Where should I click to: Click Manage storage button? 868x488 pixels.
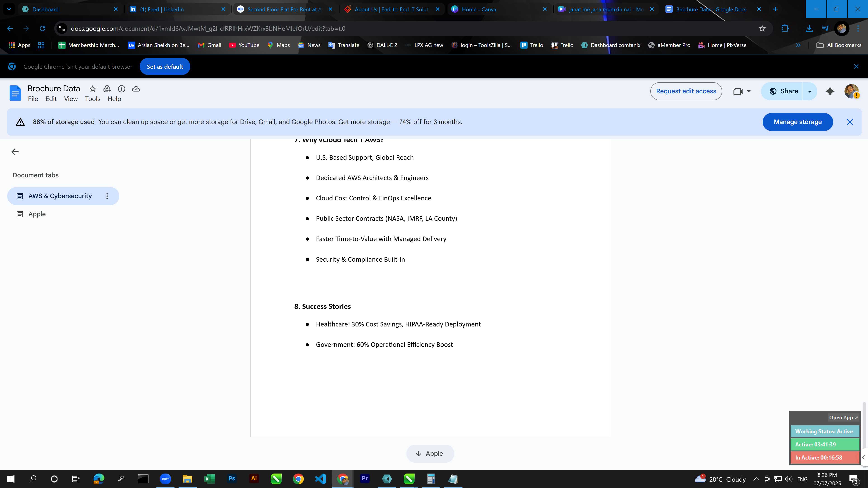pyautogui.click(x=797, y=122)
